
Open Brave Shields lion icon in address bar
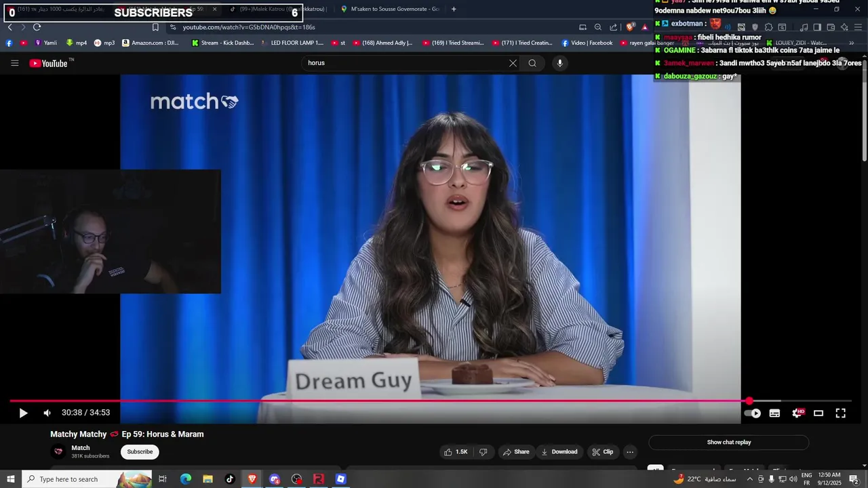point(630,27)
